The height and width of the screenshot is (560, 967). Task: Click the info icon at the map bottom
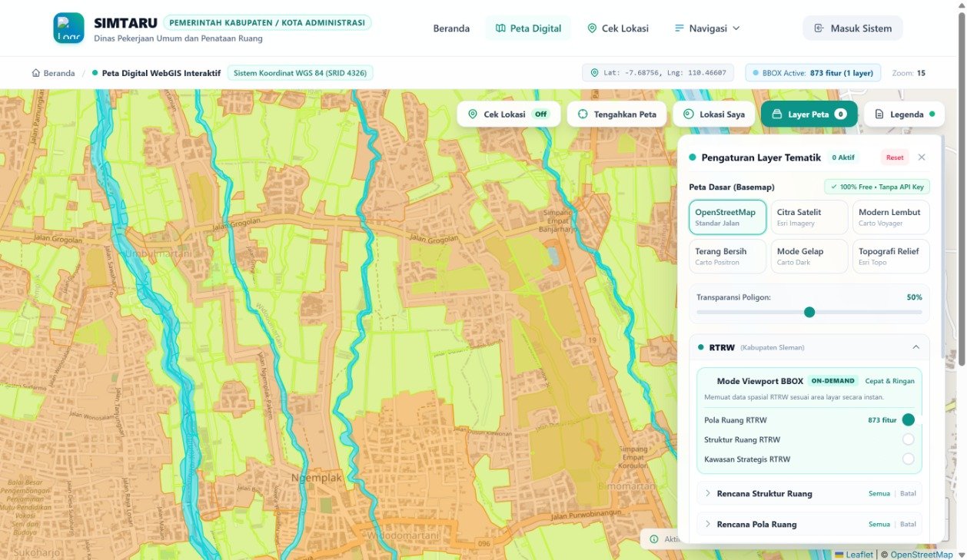[x=654, y=539]
